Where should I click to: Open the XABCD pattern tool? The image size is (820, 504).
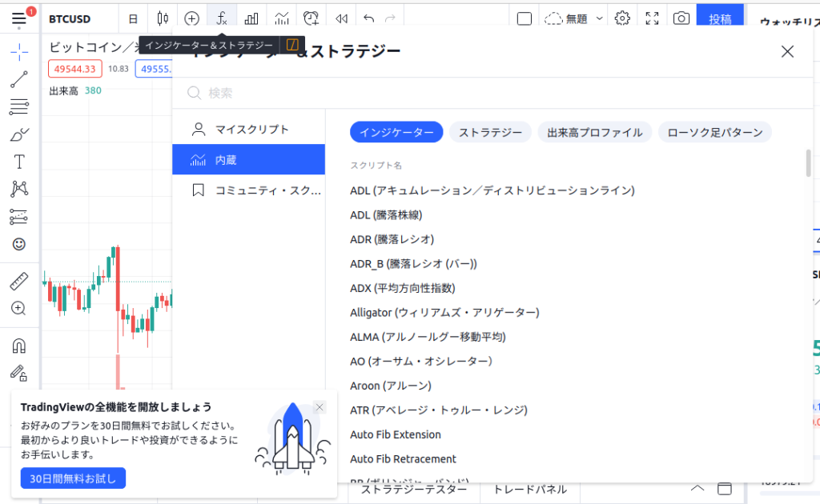coord(19,189)
